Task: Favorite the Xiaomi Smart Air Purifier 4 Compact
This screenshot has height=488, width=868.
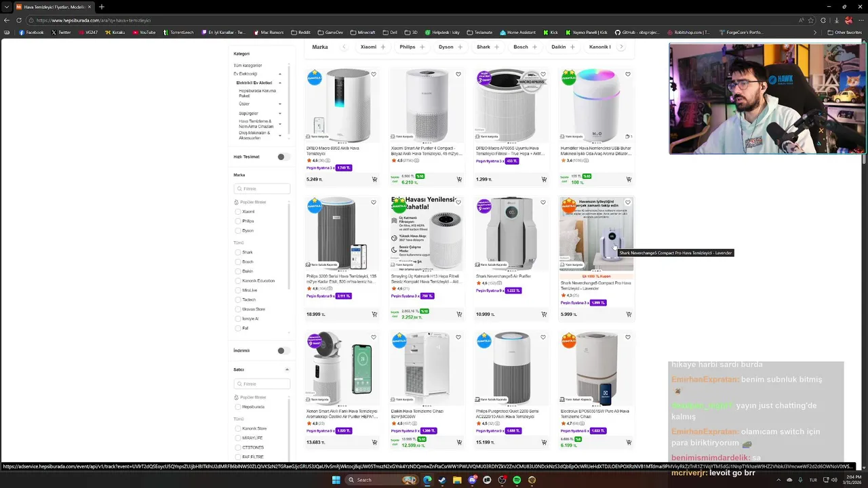Action: point(458,75)
